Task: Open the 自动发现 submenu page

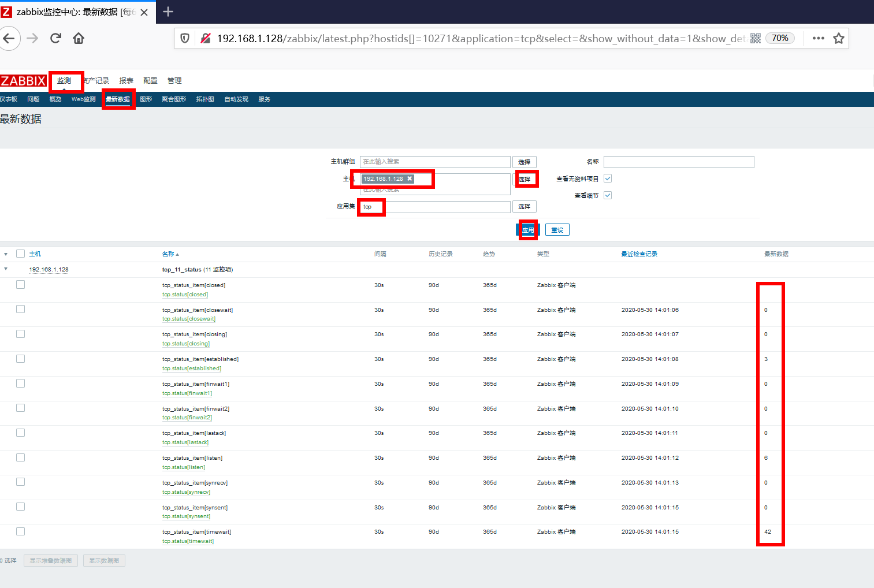Action: coord(236,99)
